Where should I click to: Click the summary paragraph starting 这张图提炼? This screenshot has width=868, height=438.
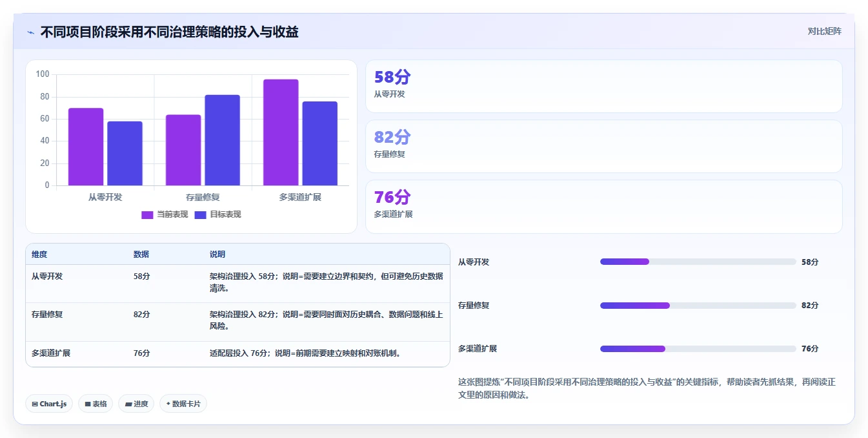point(647,388)
